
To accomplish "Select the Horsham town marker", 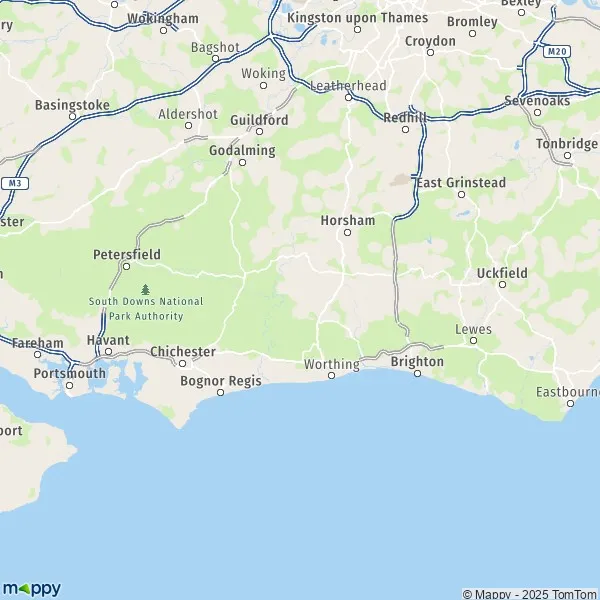I will 347,232.
